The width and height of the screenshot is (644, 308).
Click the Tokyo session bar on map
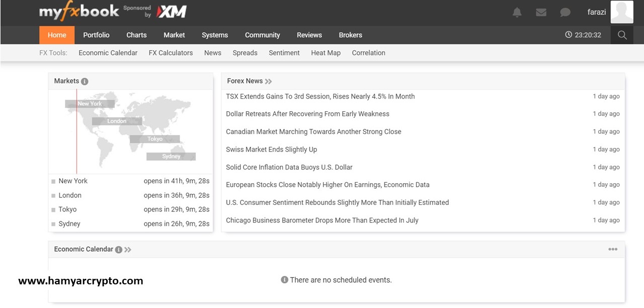(x=154, y=139)
